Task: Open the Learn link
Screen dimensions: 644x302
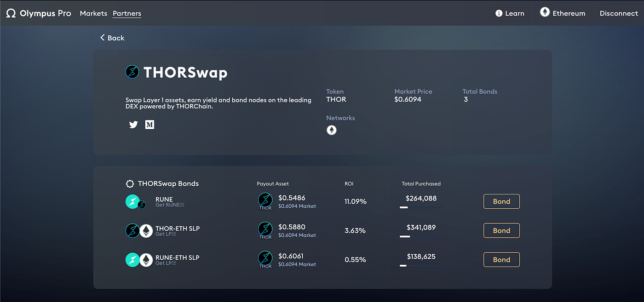Action: [x=515, y=13]
